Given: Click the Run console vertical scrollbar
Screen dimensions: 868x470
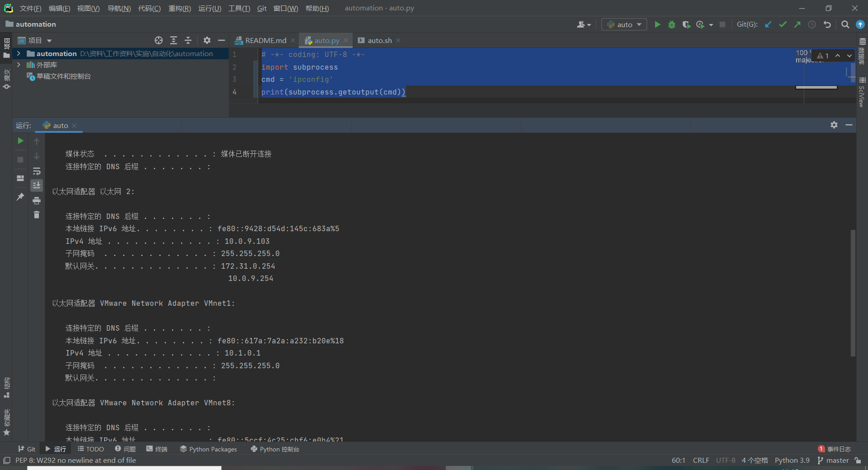Looking at the screenshot, I should pyautogui.click(x=853, y=293).
